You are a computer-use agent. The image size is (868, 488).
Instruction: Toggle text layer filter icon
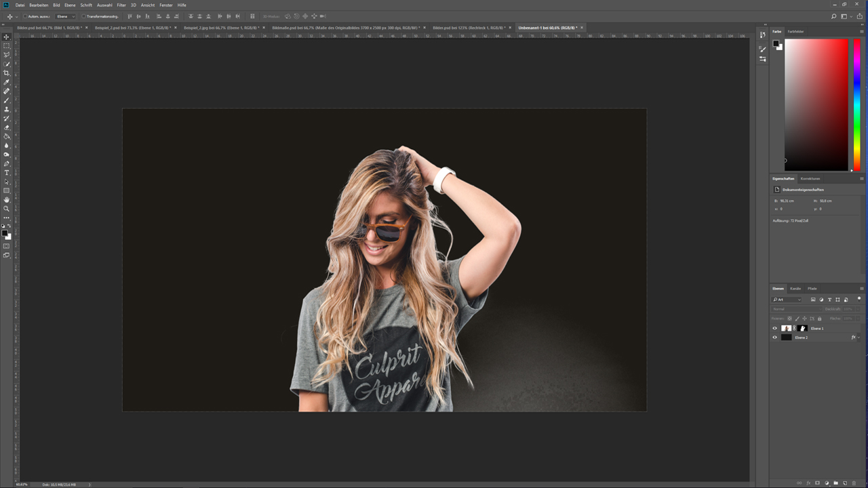coord(829,300)
